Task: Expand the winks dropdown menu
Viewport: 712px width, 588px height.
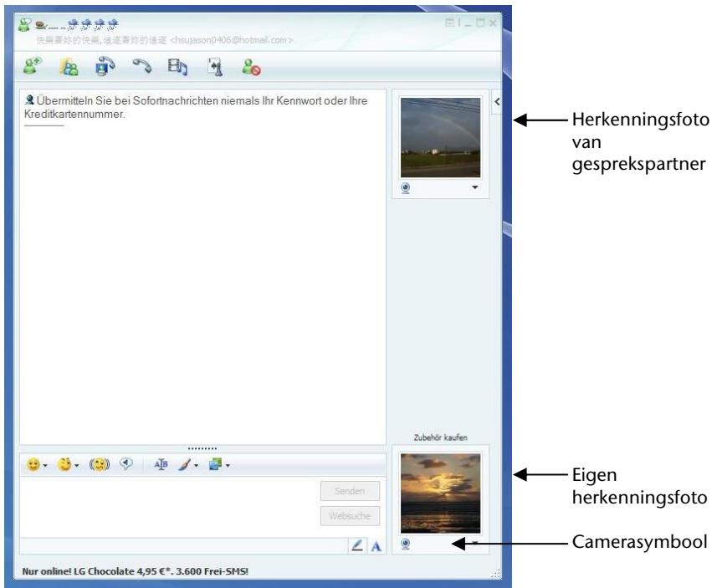Action: pos(76,465)
